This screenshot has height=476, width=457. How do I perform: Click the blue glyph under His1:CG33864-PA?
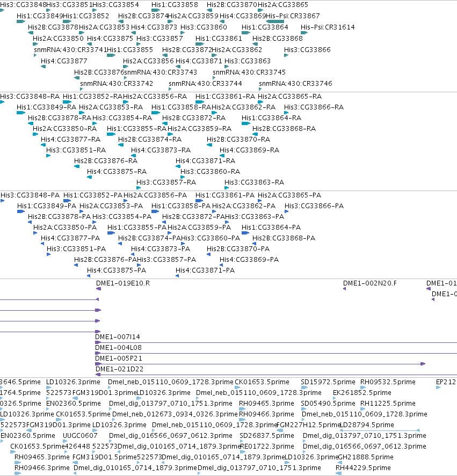click(245, 233)
